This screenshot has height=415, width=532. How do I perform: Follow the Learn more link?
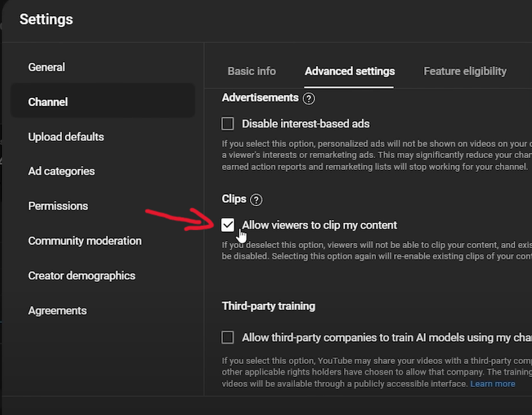[x=493, y=384]
